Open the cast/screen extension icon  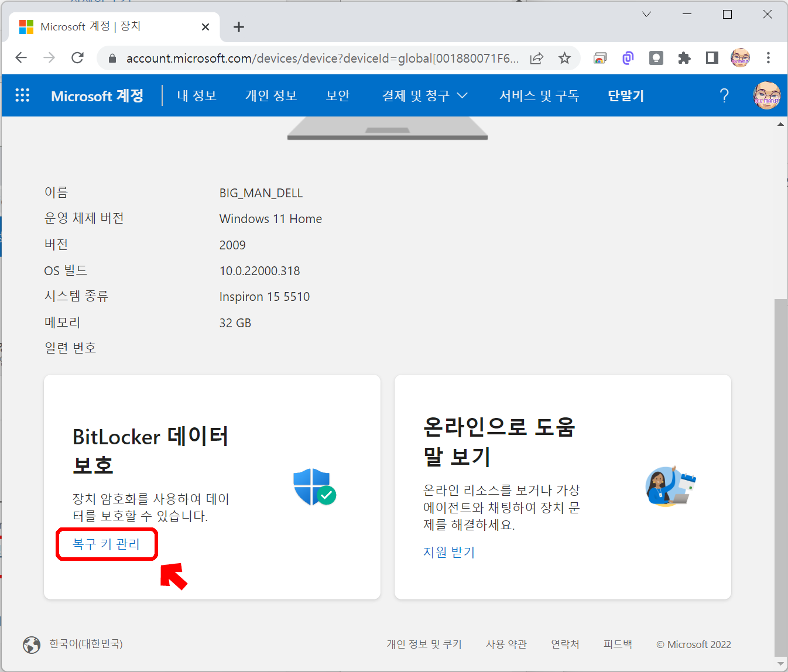coord(599,58)
